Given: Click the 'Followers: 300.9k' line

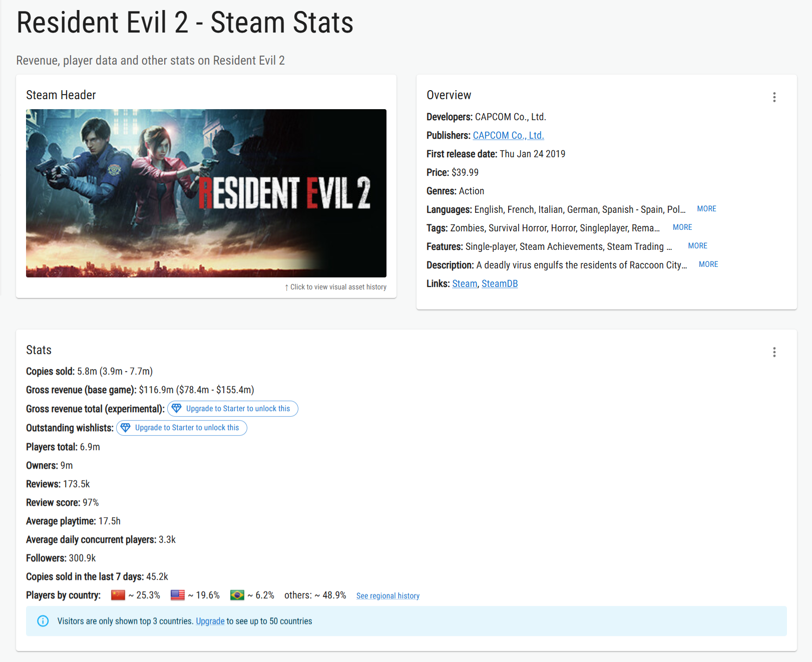Looking at the screenshot, I should tap(61, 558).
